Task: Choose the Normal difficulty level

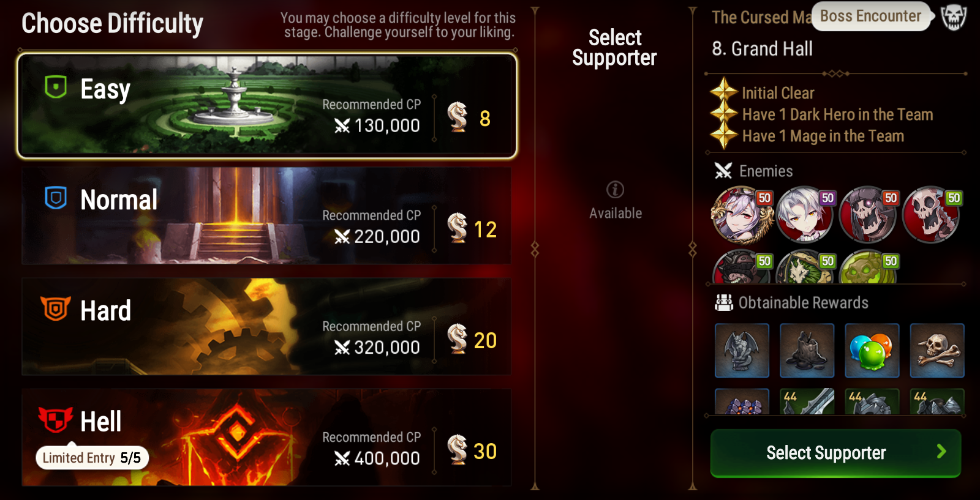Action: pyautogui.click(x=266, y=215)
